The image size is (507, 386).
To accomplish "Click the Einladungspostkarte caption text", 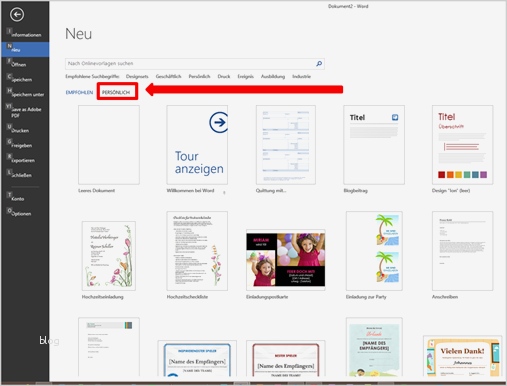I will (267, 297).
